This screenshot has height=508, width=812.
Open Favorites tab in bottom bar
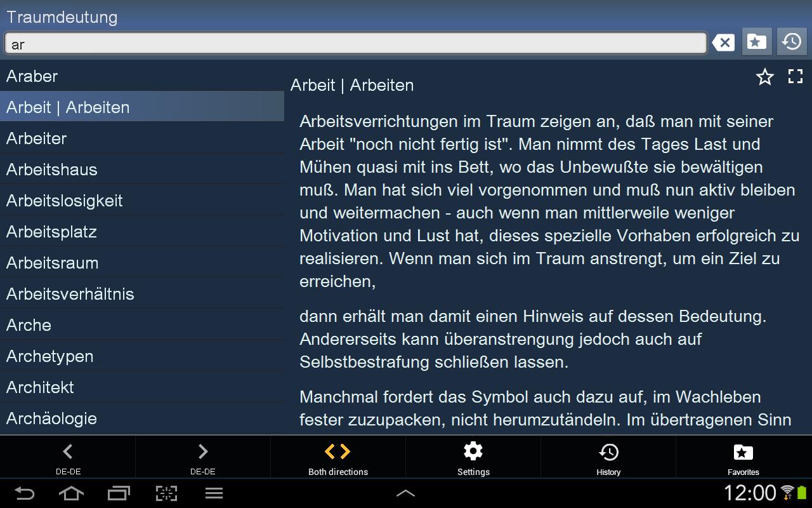(743, 457)
